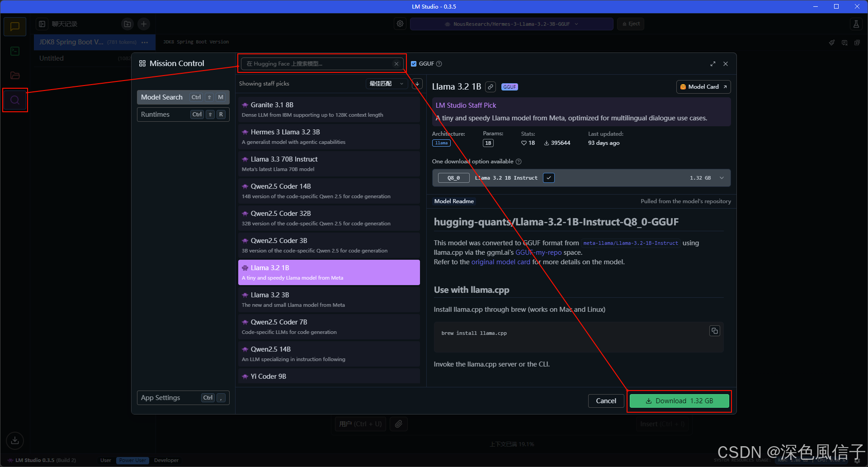Toggle the chat list sidebar panel icon
868x467 pixels.
tap(42, 24)
